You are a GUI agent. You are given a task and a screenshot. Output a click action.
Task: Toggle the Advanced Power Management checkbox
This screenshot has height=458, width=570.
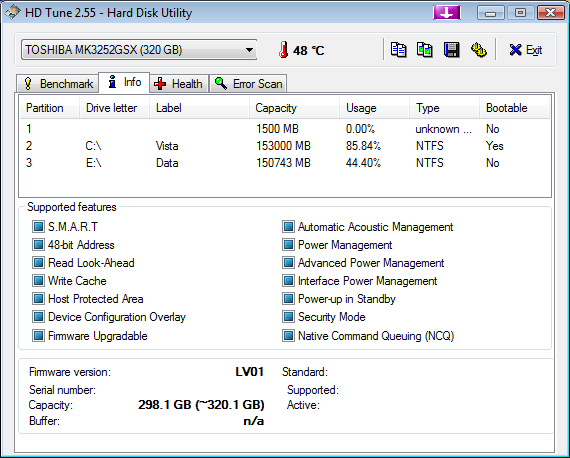click(288, 262)
